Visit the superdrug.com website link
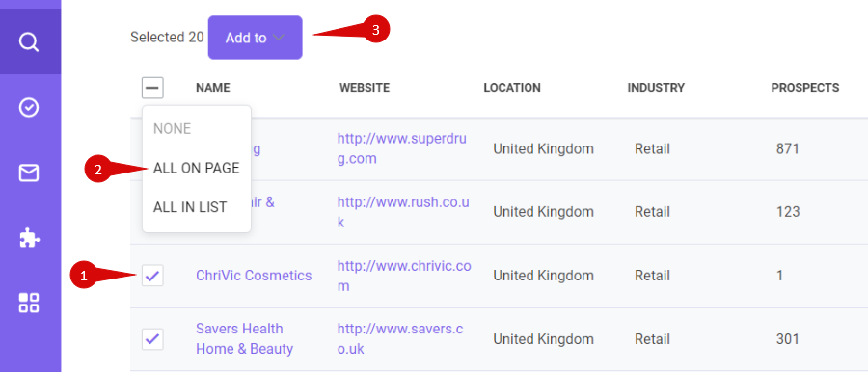Image resolution: width=868 pixels, height=372 pixels. tap(402, 148)
